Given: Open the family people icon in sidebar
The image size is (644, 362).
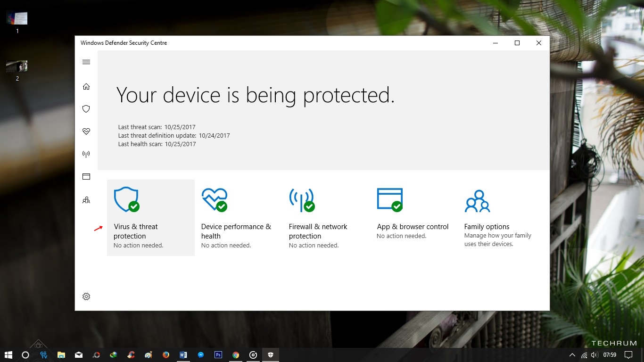Looking at the screenshot, I should point(86,200).
